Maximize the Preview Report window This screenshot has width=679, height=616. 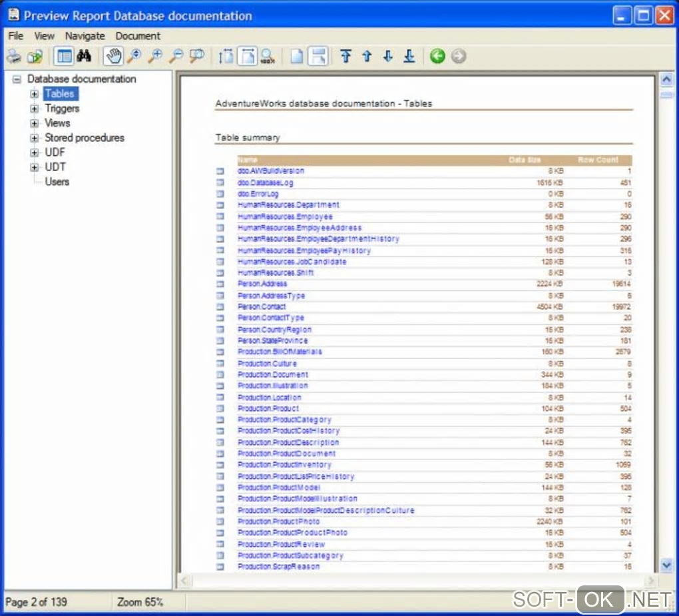644,16
